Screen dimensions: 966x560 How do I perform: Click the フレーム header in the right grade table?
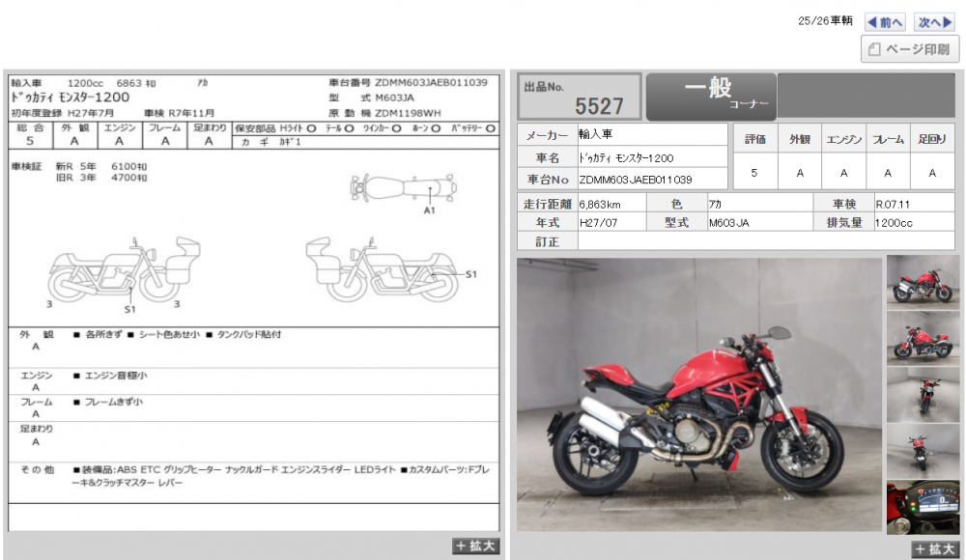[888, 139]
